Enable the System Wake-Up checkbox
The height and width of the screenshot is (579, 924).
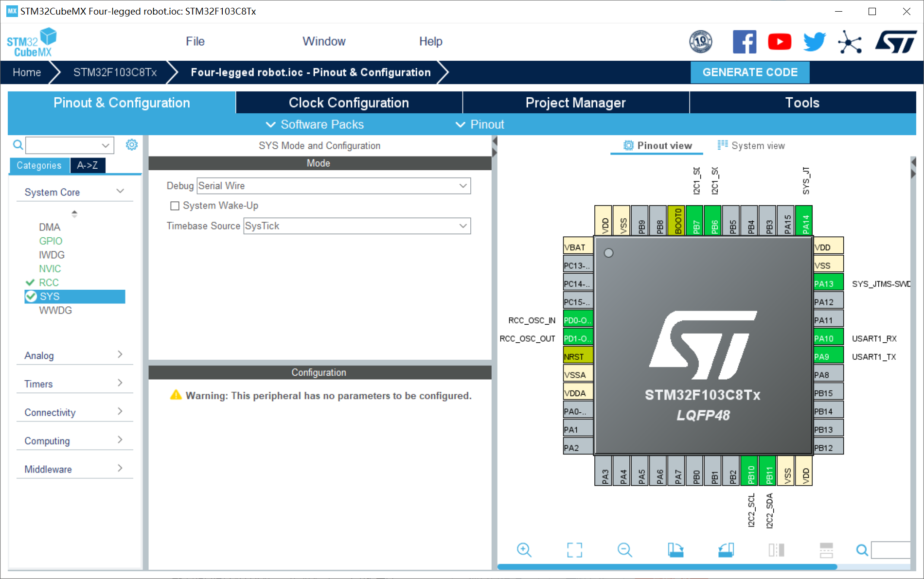point(175,206)
